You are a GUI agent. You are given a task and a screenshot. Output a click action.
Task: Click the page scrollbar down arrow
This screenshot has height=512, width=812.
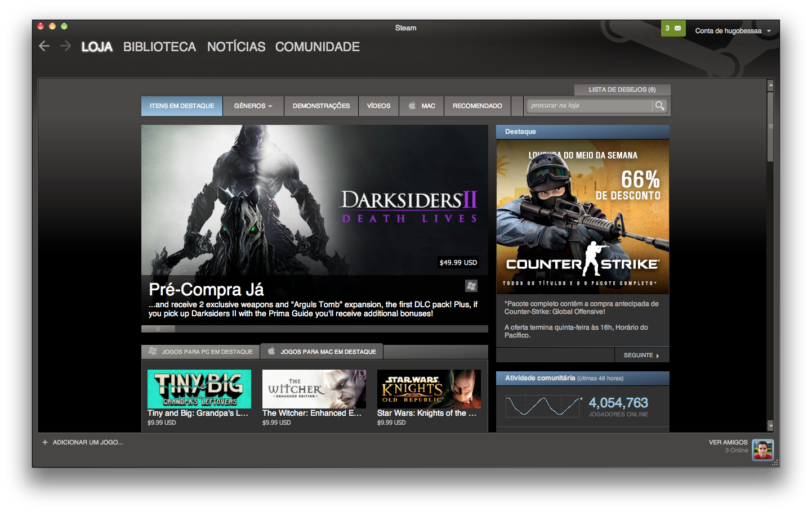(x=770, y=426)
